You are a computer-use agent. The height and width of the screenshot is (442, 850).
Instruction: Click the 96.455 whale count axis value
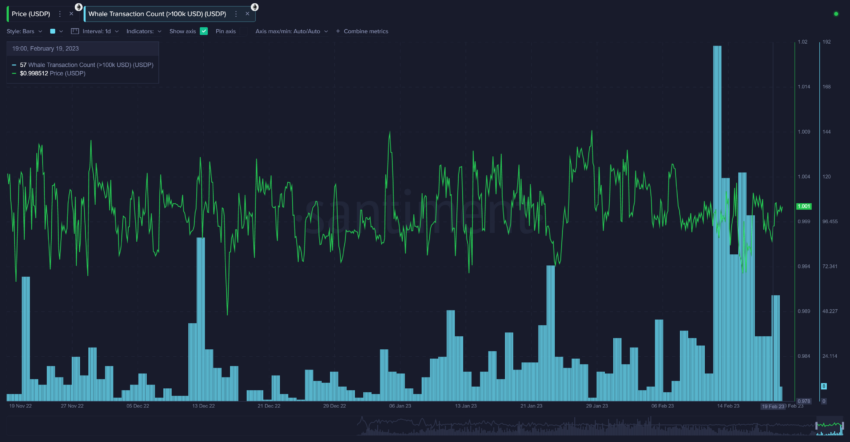[x=829, y=222]
